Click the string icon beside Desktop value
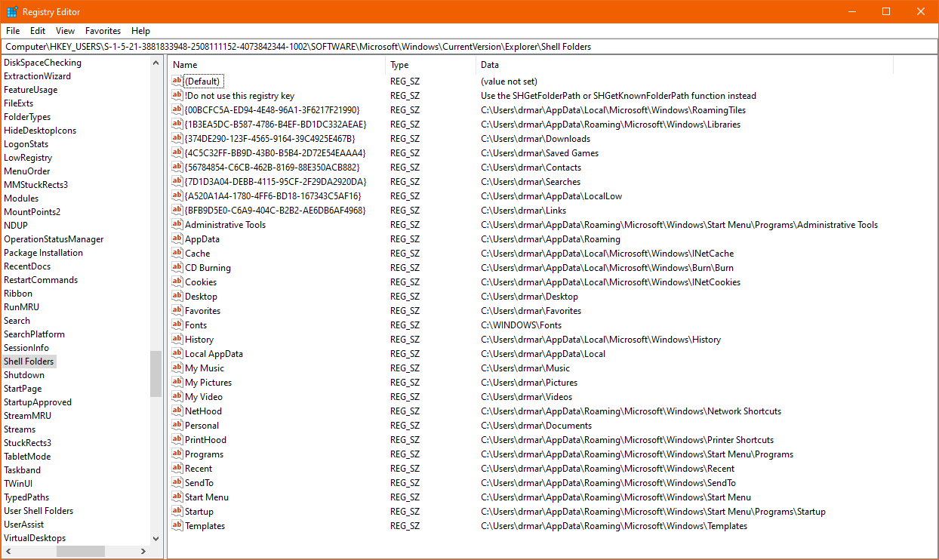The image size is (939, 560). coord(177,296)
